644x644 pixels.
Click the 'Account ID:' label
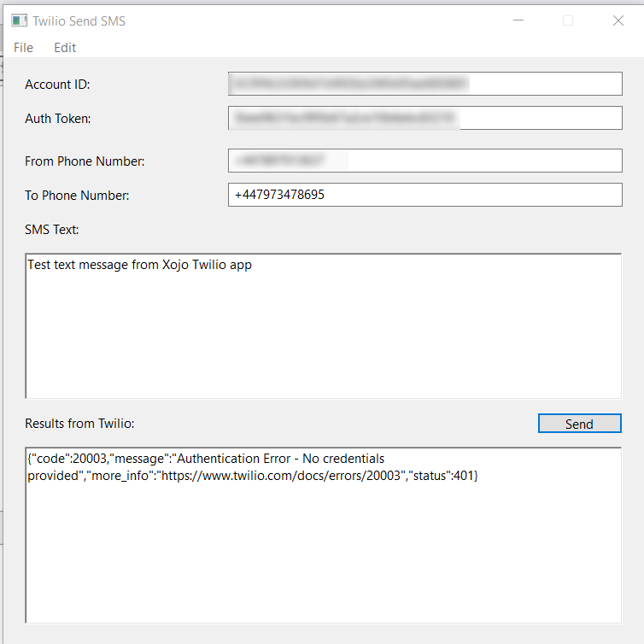pos(57,85)
